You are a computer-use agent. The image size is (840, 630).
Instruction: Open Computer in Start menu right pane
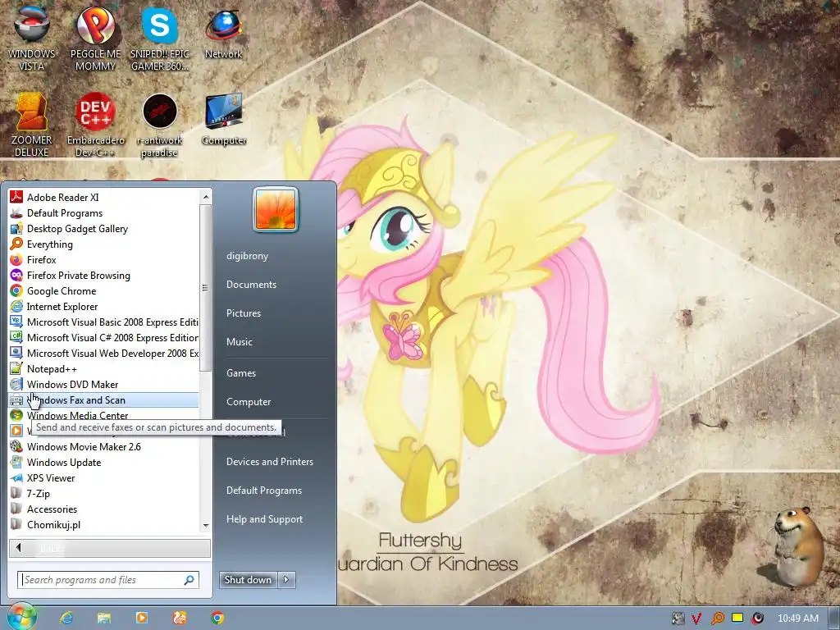point(248,402)
